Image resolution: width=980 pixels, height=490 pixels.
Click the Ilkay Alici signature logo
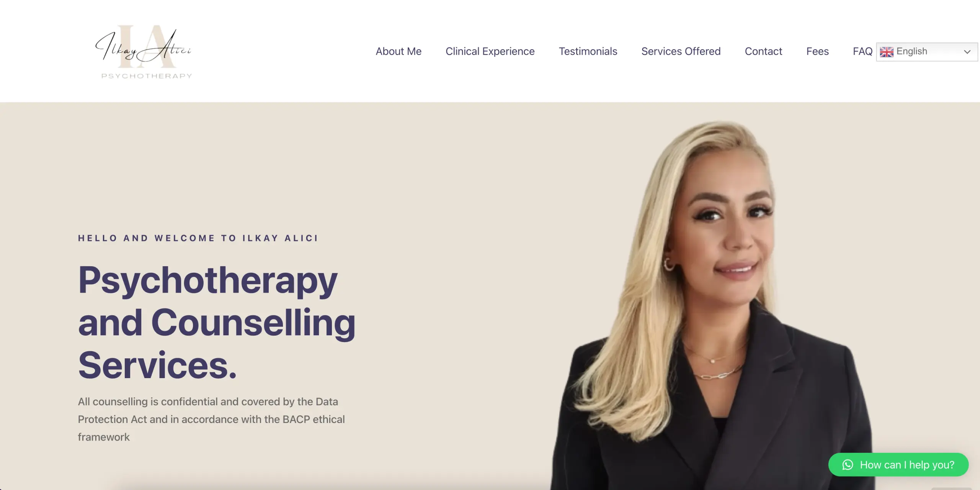click(144, 51)
